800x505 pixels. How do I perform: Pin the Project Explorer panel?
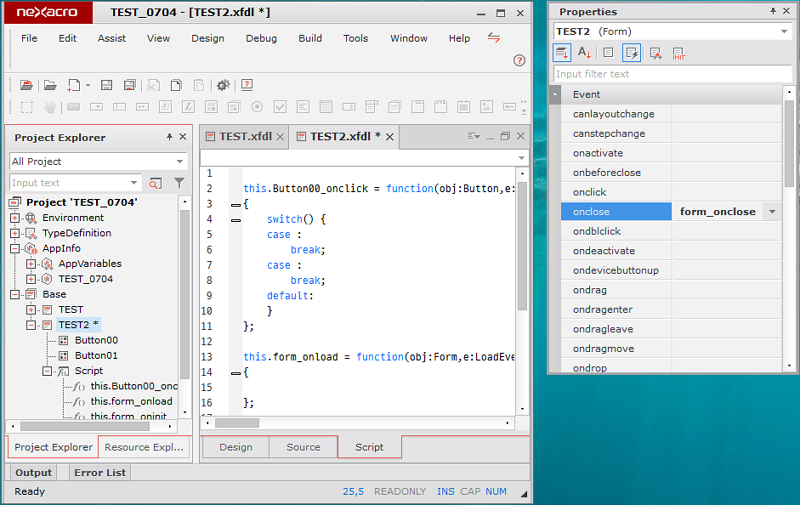point(169,137)
